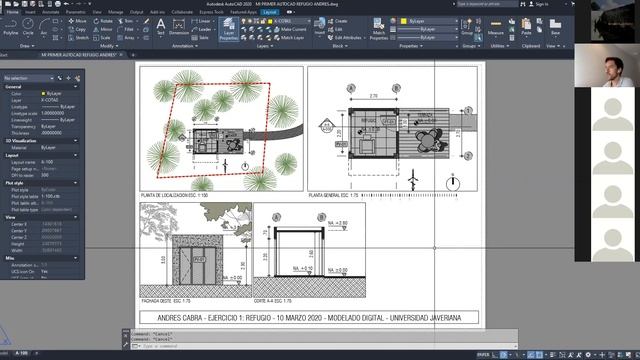This screenshot has height=360, width=640.
Task: Collapse the 3D Visualization section
Action: pos(76,141)
